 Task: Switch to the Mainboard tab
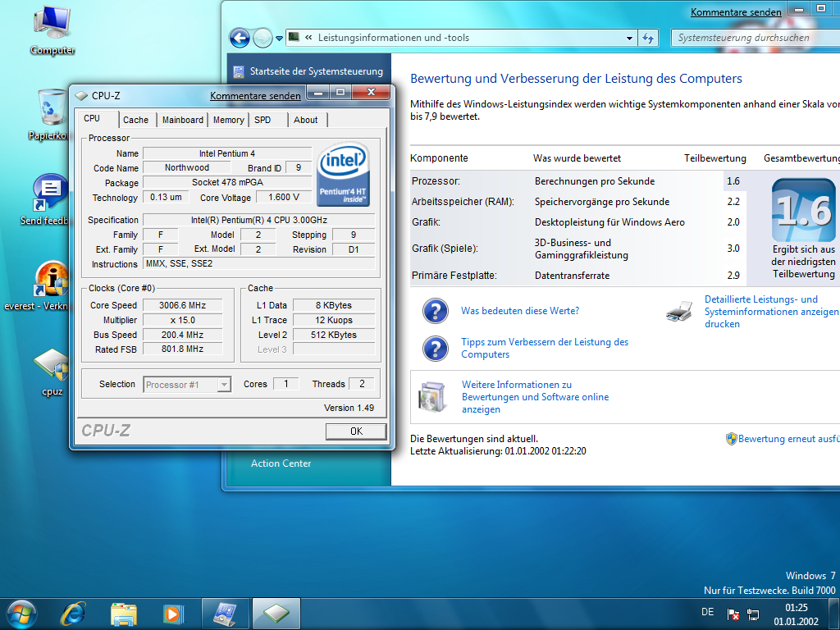click(x=182, y=120)
